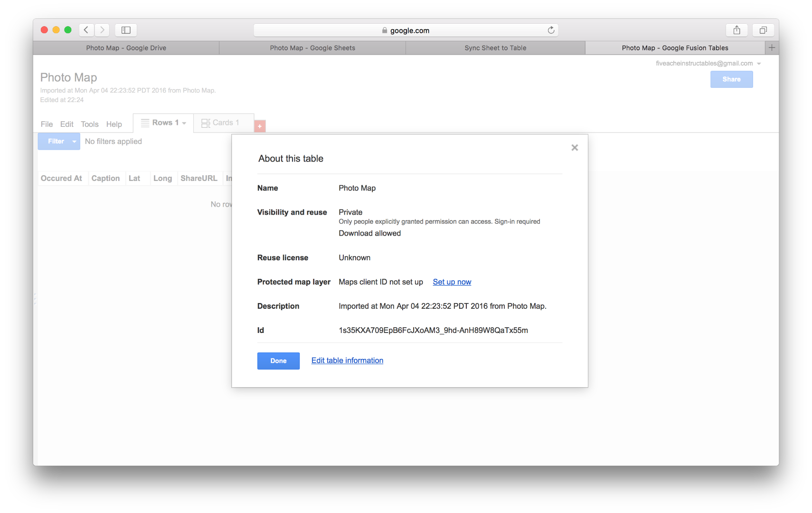This screenshot has height=513, width=812.
Task: Switch to the Sync Sheet to Table tab
Action: coord(495,47)
